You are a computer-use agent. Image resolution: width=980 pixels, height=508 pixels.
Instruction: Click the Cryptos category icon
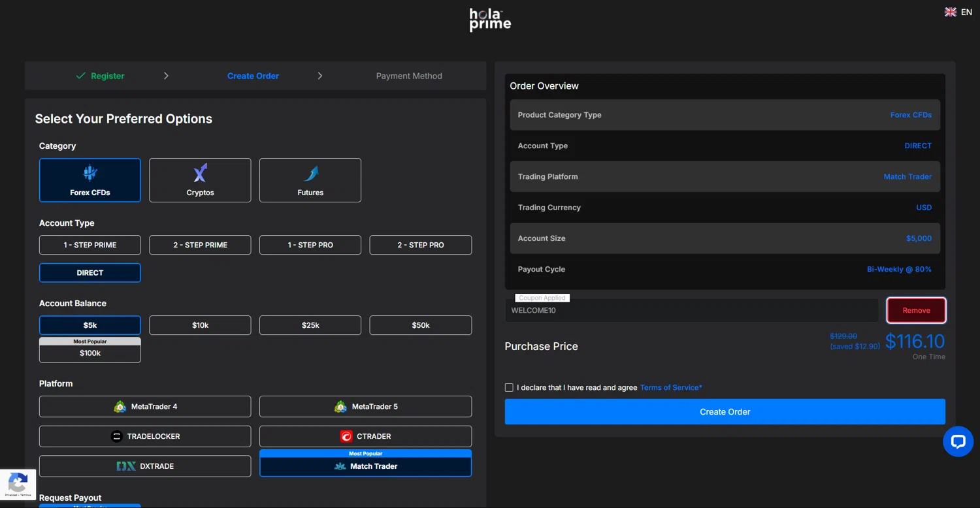tap(200, 173)
